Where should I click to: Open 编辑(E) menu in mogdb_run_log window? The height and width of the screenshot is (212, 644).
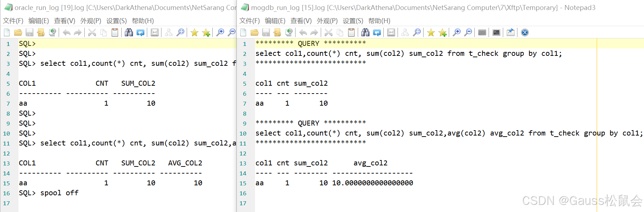tap(275, 21)
